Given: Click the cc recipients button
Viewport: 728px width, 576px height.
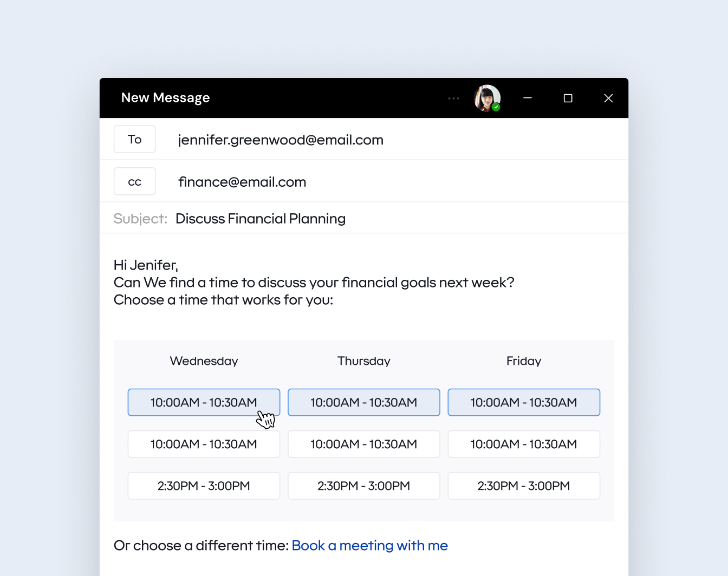Looking at the screenshot, I should point(134,181).
